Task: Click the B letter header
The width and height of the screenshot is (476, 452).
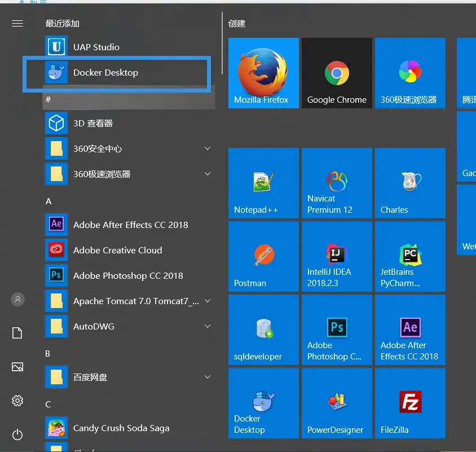Action: [48, 354]
